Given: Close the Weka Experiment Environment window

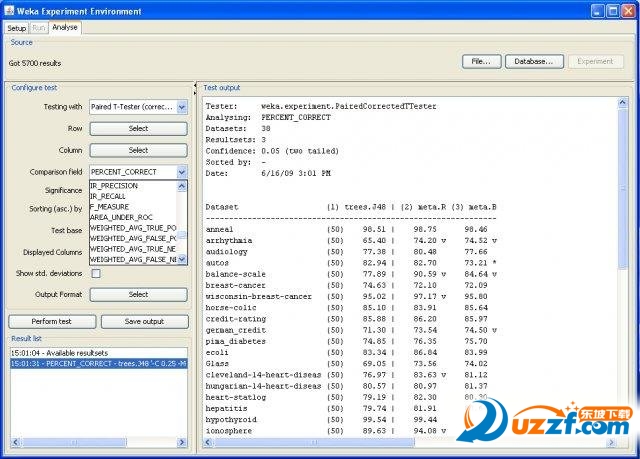Looking at the screenshot, I should pyautogui.click(x=628, y=11).
